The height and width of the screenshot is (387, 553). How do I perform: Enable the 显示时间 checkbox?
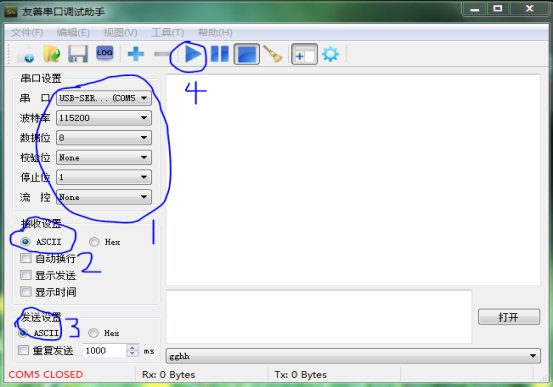25,292
